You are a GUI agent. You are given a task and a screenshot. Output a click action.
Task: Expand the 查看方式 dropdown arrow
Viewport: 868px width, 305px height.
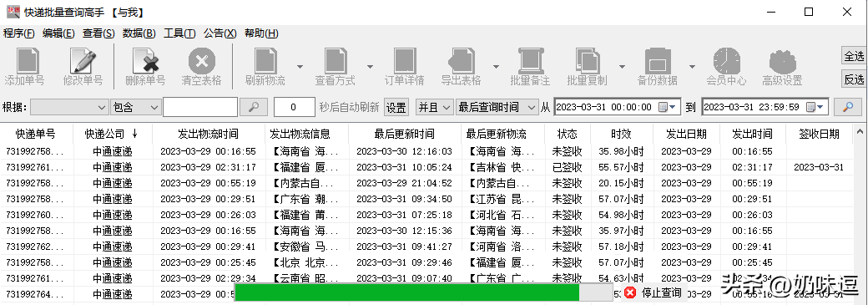coord(370,67)
